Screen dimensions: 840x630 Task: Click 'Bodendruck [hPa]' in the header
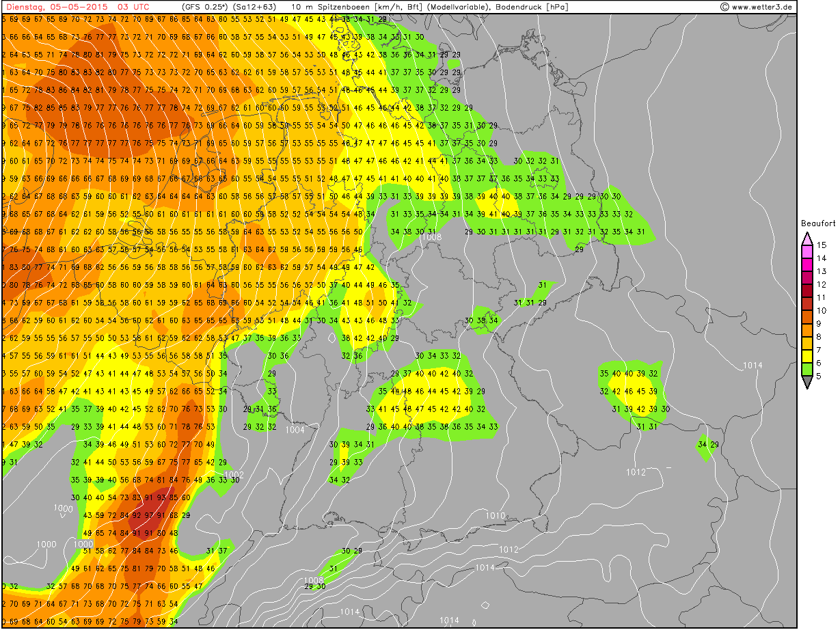[532, 7]
